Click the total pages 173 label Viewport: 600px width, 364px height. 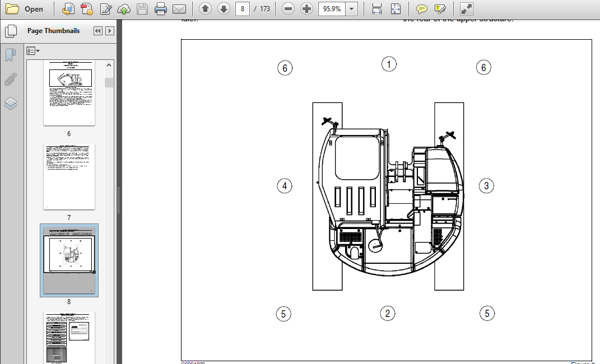point(265,9)
